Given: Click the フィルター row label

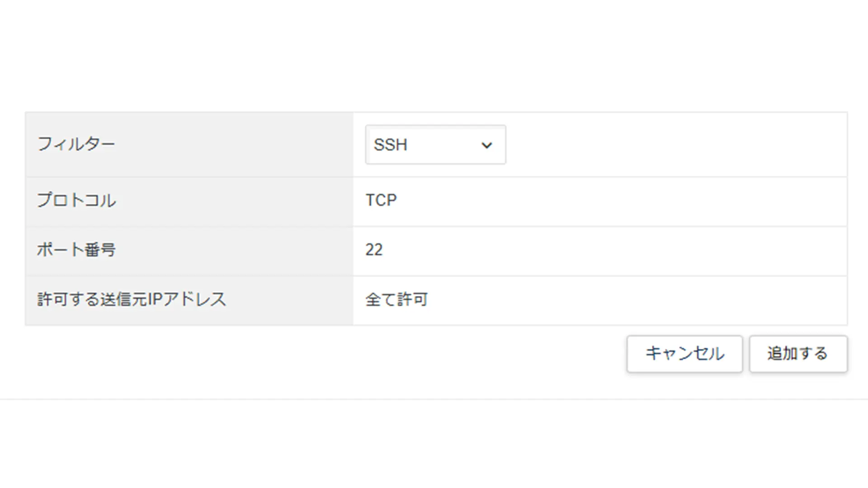Looking at the screenshot, I should pos(76,145).
